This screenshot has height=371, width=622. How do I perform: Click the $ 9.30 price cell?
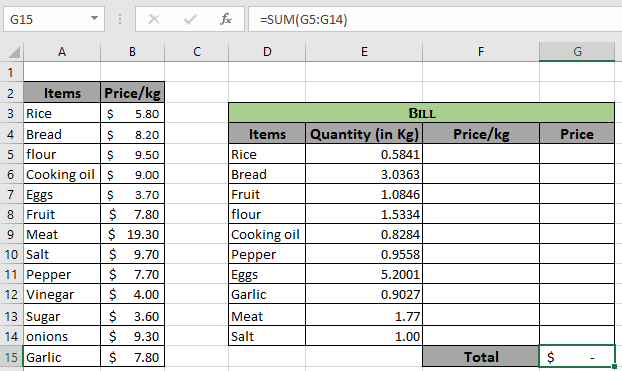point(132,336)
